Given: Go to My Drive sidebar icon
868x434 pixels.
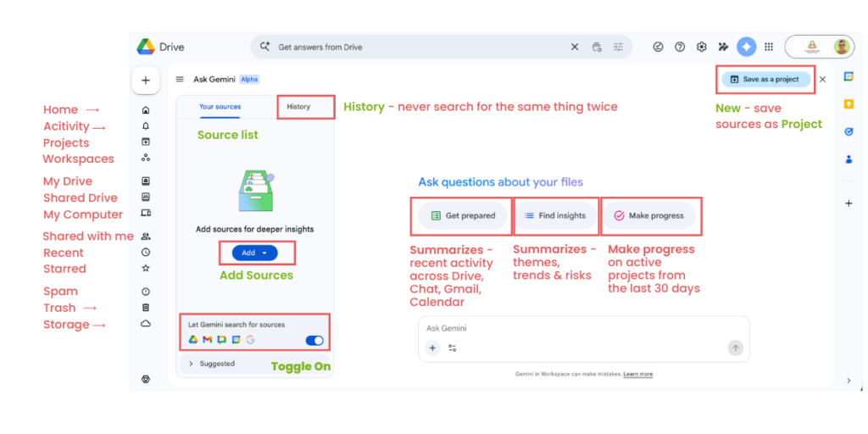Looking at the screenshot, I should tap(146, 181).
